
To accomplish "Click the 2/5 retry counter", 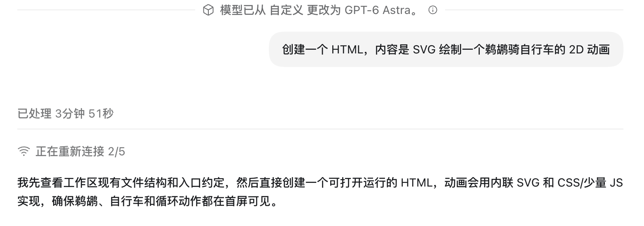I will [x=117, y=152].
